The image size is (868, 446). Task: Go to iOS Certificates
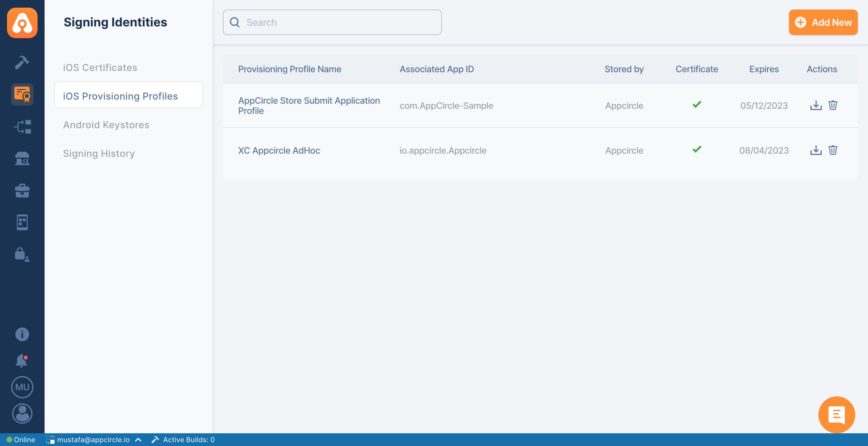(x=100, y=67)
